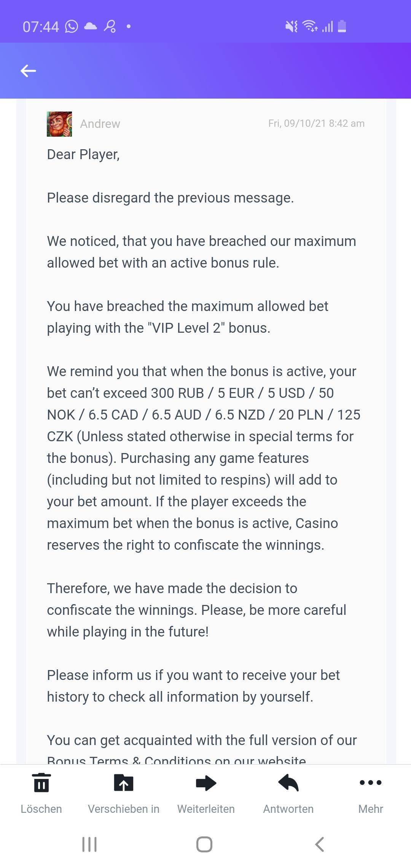Tap the back arrow in header

pos(28,71)
